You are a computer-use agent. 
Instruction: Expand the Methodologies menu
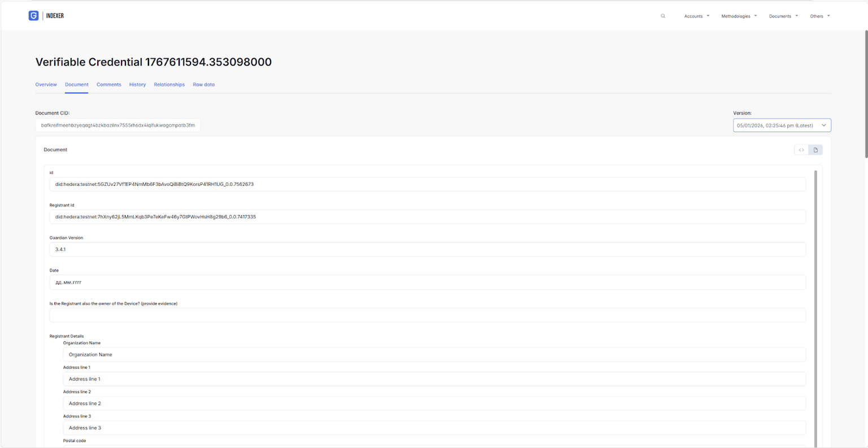(739, 16)
